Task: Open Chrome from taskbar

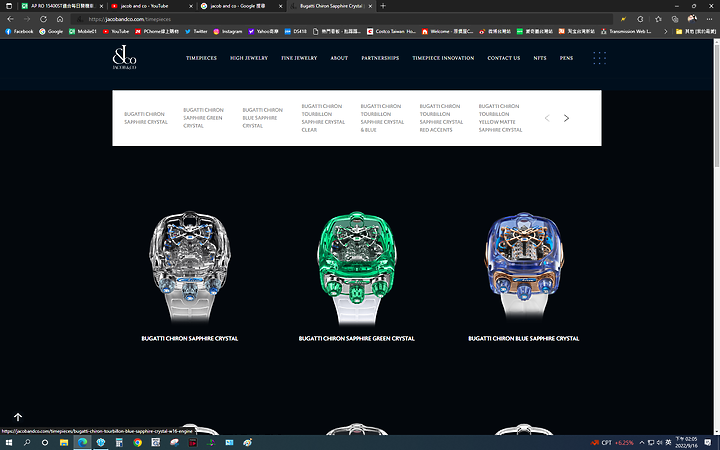Action: (x=137, y=442)
